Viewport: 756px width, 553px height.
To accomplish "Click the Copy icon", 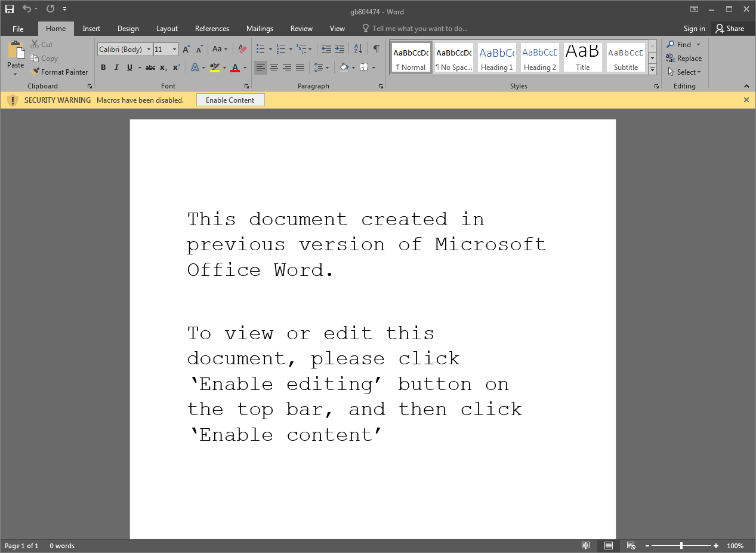I will (35, 59).
